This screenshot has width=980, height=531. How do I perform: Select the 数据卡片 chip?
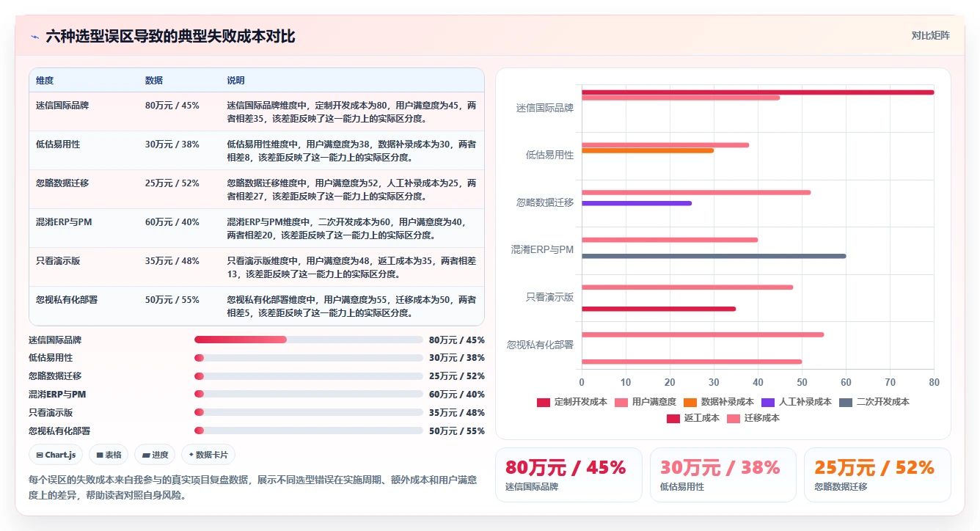click(208, 455)
